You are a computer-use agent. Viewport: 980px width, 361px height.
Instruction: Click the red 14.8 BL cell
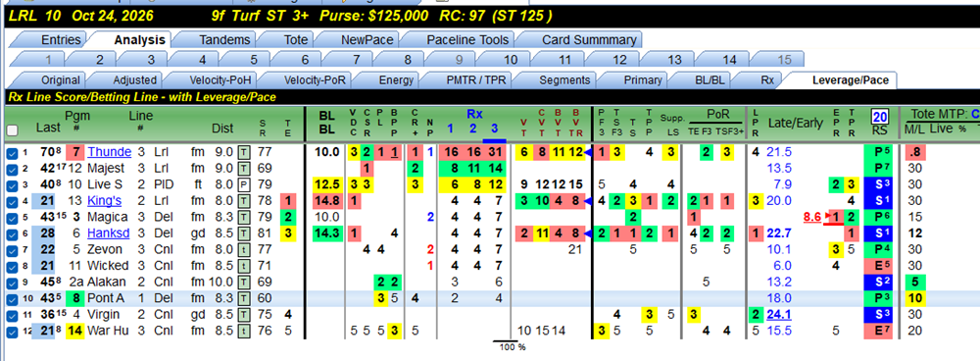tap(327, 201)
